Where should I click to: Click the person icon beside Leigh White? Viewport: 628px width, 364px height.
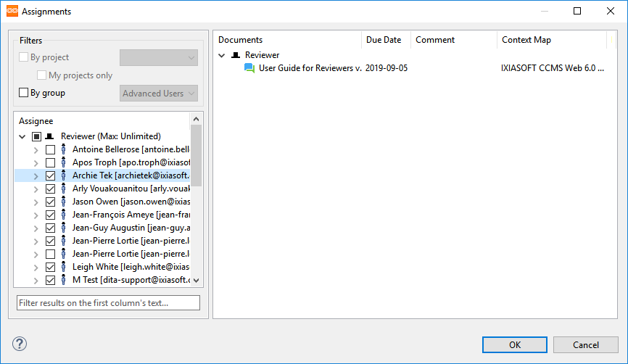63,267
